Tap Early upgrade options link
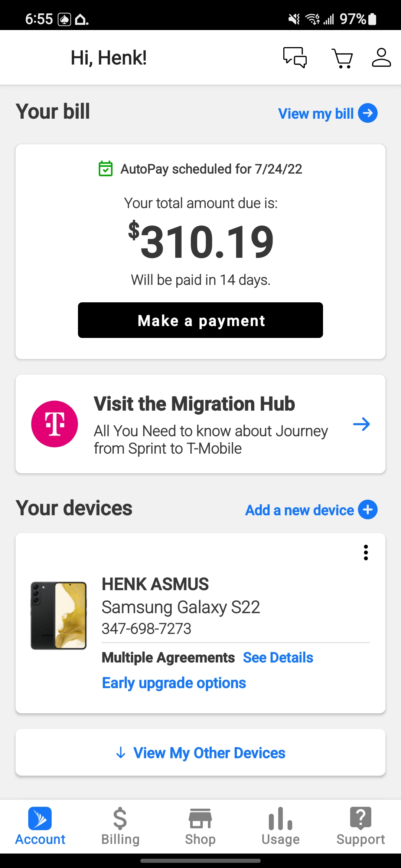 pos(174,683)
